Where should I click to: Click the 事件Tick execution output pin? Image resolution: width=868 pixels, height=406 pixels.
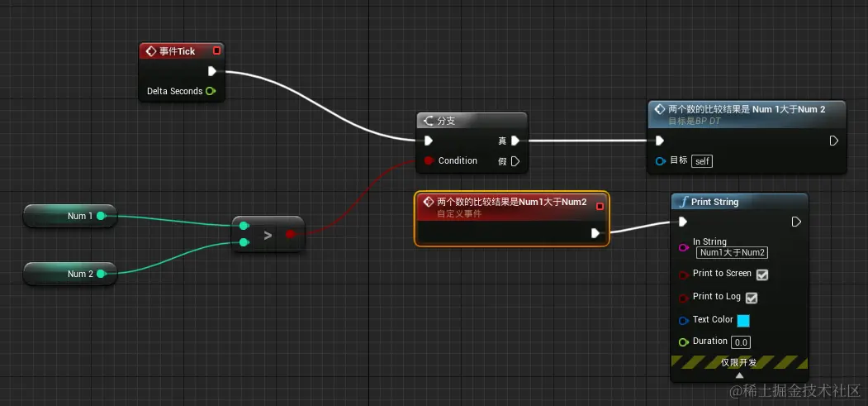[x=212, y=71]
